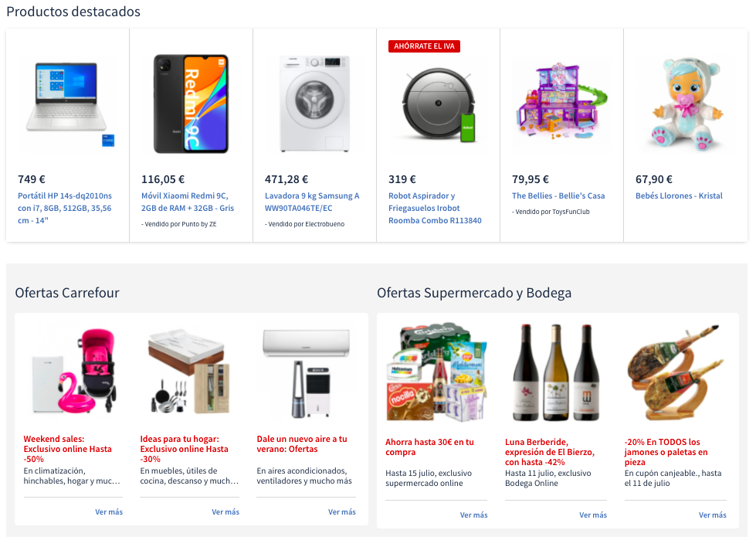Click Ver más on the summer air offer
The width and height of the screenshot is (756, 547).
click(x=341, y=511)
